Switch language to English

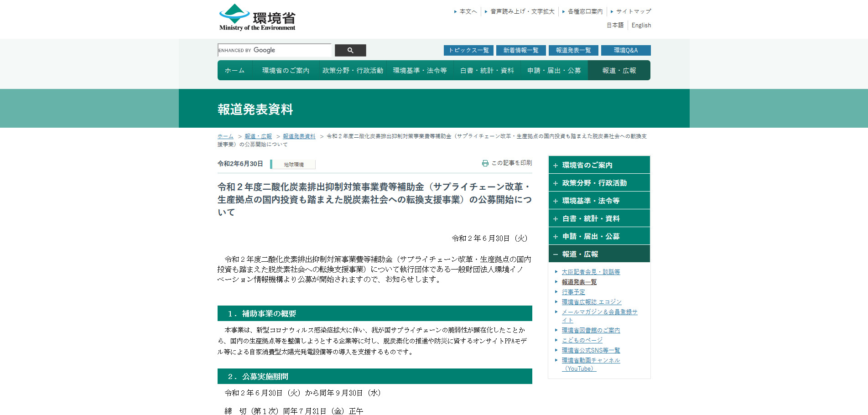641,26
